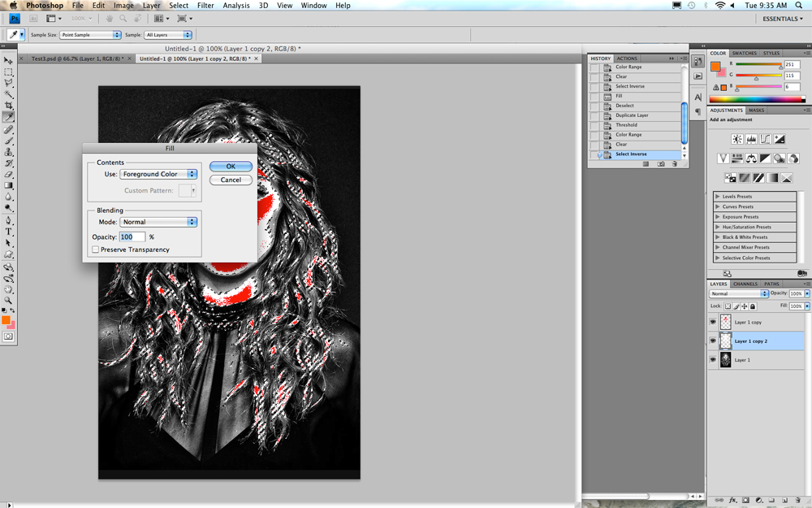Toggle lock transparent pixels
This screenshot has height=508, width=812.
point(728,306)
